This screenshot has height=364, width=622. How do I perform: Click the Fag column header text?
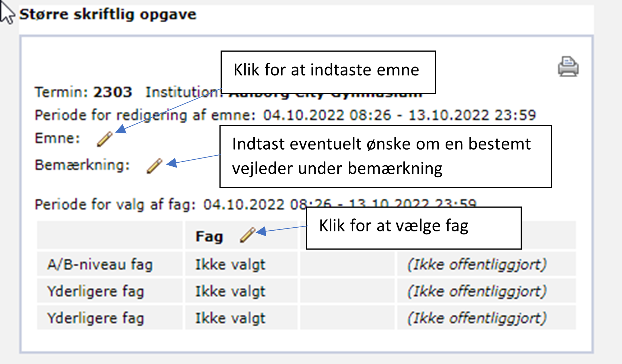[209, 237]
